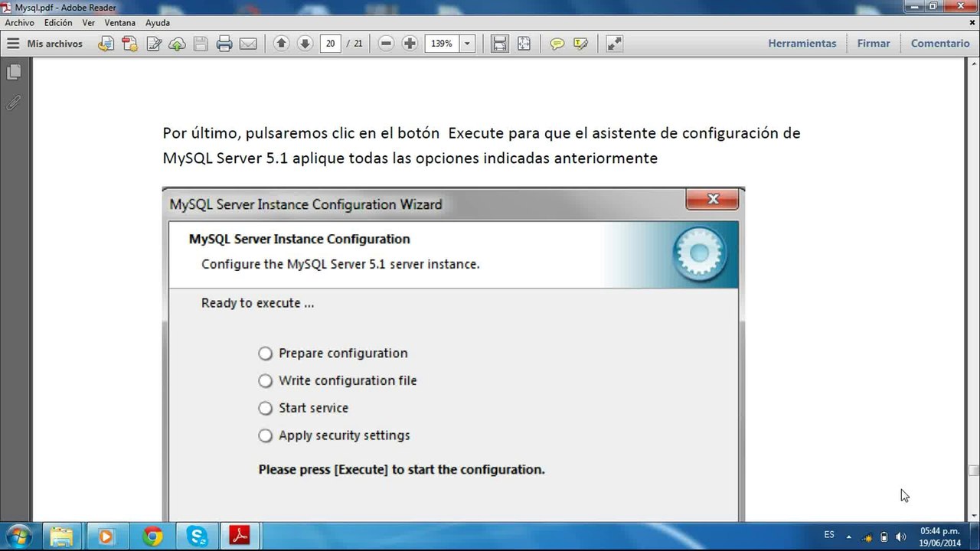Open the Mis archivos hamburger menu
Screen dimensions: 980x551
click(x=13, y=44)
